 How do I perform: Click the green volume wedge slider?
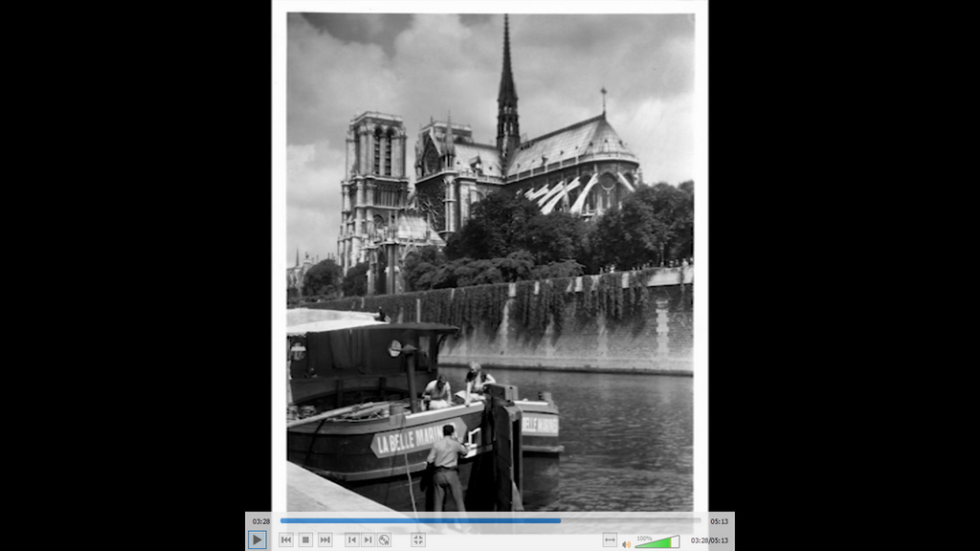[658, 542]
